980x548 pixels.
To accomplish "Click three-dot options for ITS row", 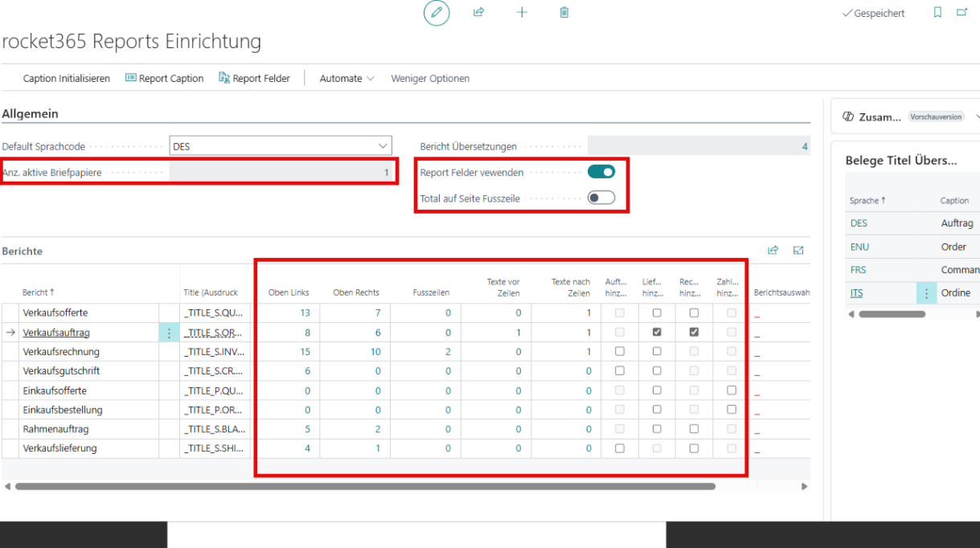I will (x=927, y=293).
